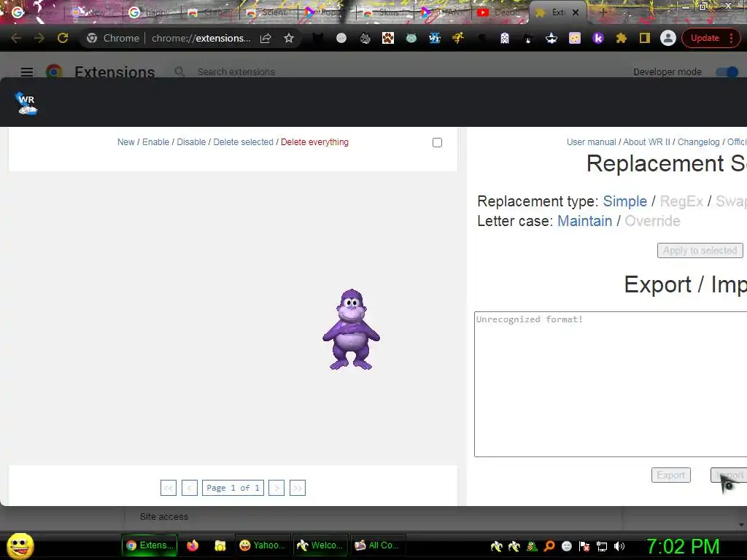Open the All Co... taskbar window

pyautogui.click(x=379, y=545)
